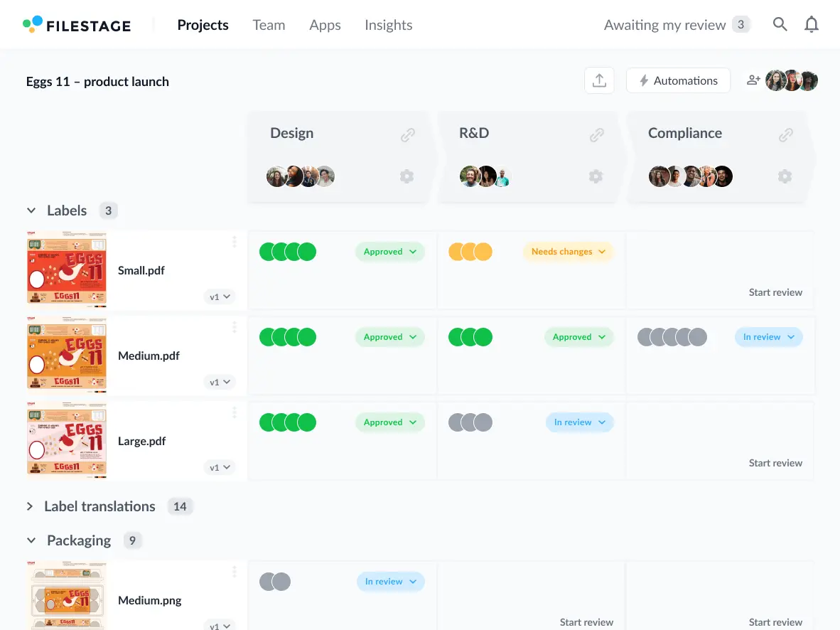Open R&D step settings gear
The width and height of the screenshot is (840, 630).
click(596, 176)
